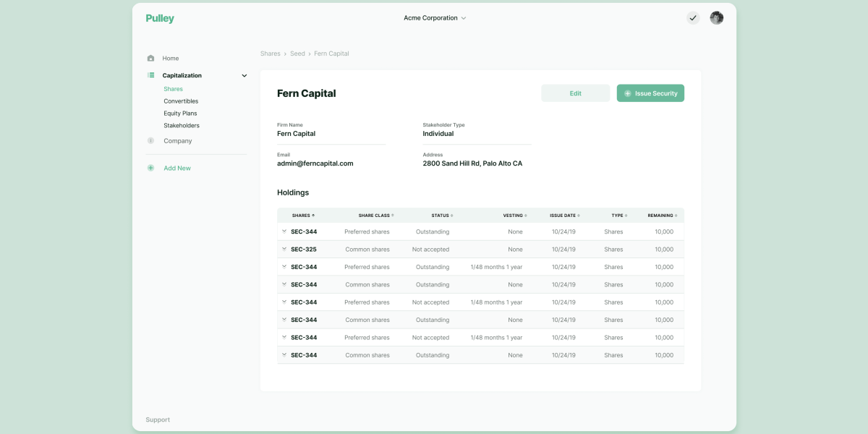This screenshot has height=434, width=868.
Task: Click the Pulley logo
Action: pyautogui.click(x=159, y=18)
